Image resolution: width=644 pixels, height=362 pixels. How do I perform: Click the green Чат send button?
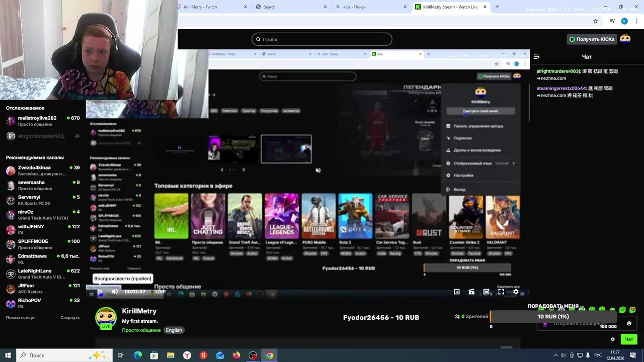coord(629,339)
